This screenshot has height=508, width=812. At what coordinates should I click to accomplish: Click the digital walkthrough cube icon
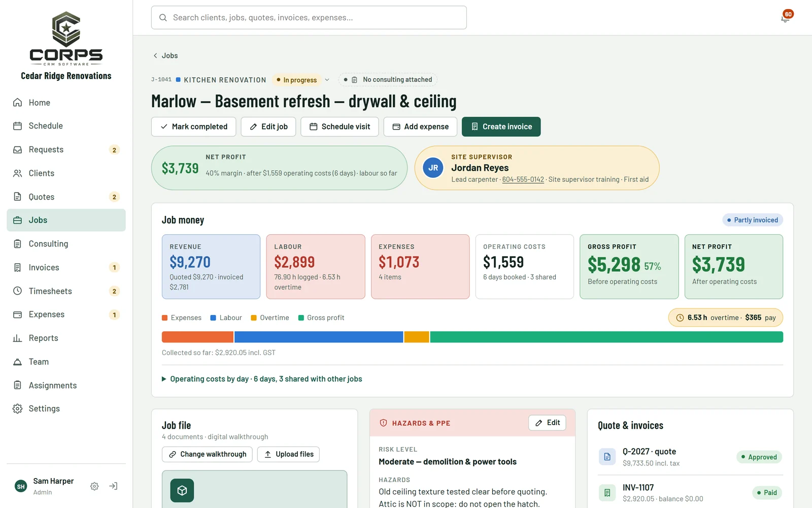(x=182, y=490)
